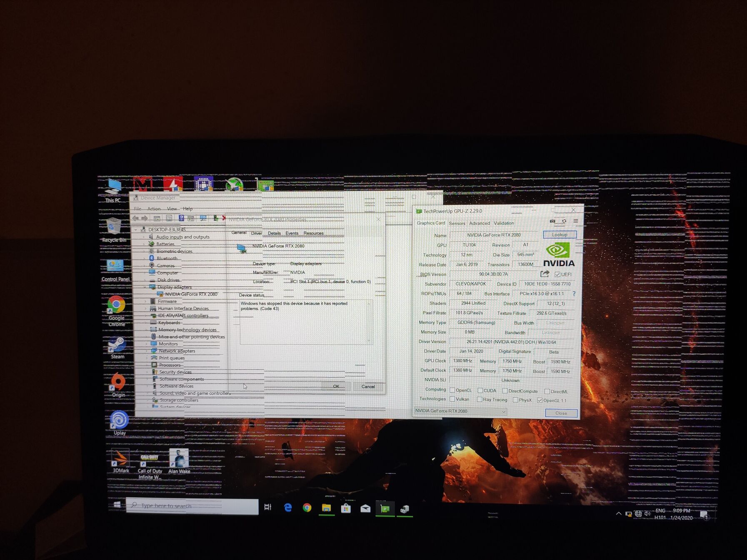Open Microsoft Edge from the taskbar
This screenshot has width=747, height=560.
(287, 508)
